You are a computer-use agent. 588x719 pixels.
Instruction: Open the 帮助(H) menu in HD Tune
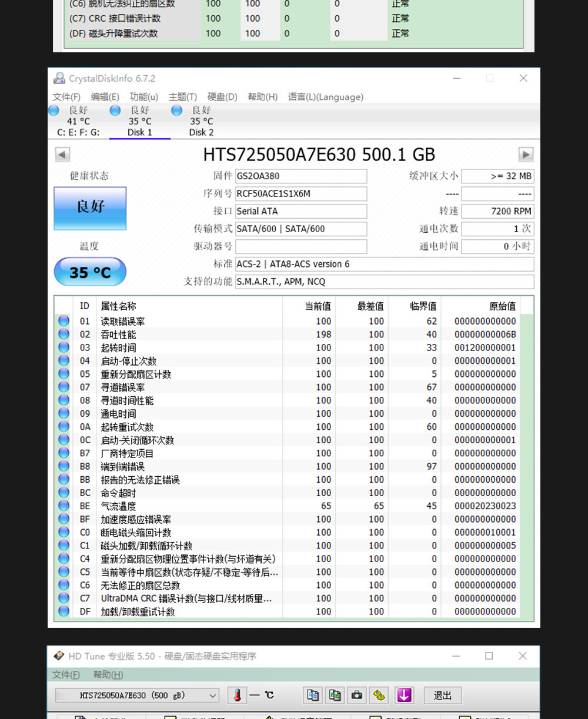[x=108, y=675]
